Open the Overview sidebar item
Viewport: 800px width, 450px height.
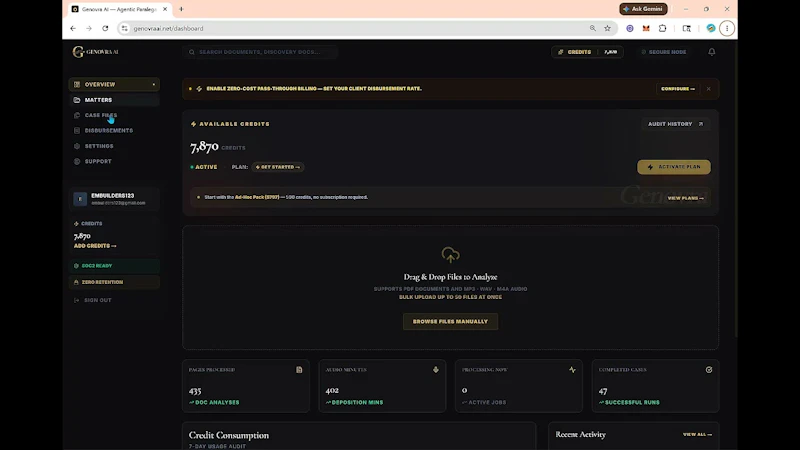click(114, 84)
